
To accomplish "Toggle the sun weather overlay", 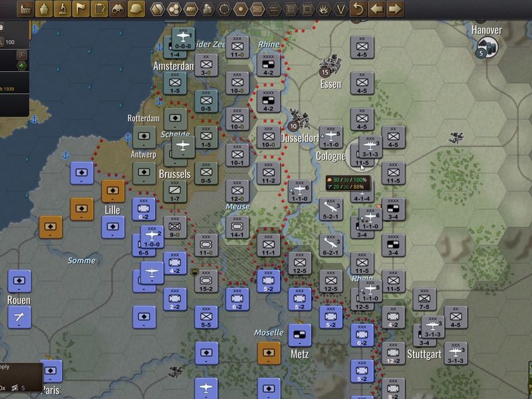I will point(241,9).
